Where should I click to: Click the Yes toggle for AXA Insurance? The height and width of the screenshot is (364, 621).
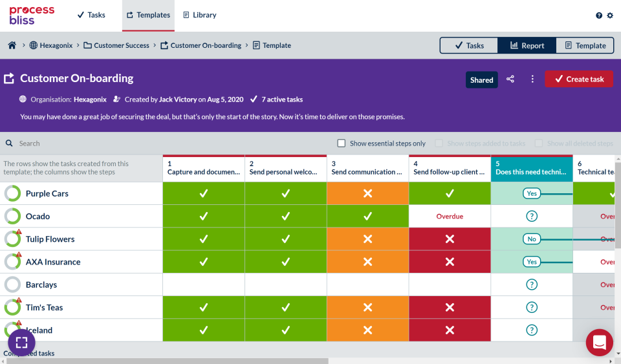[532, 262]
